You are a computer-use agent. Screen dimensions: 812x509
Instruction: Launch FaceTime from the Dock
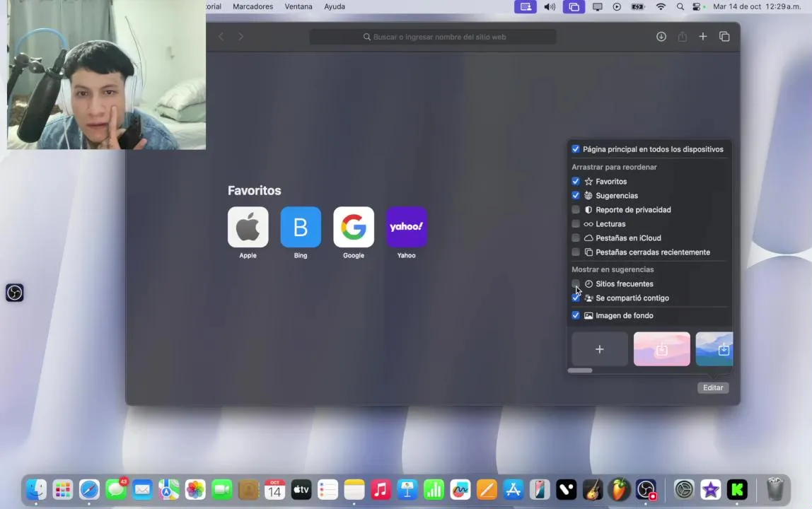pyautogui.click(x=221, y=489)
